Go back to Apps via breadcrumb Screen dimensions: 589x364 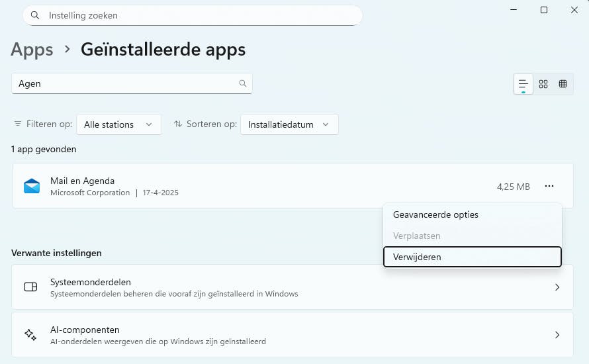pos(32,49)
